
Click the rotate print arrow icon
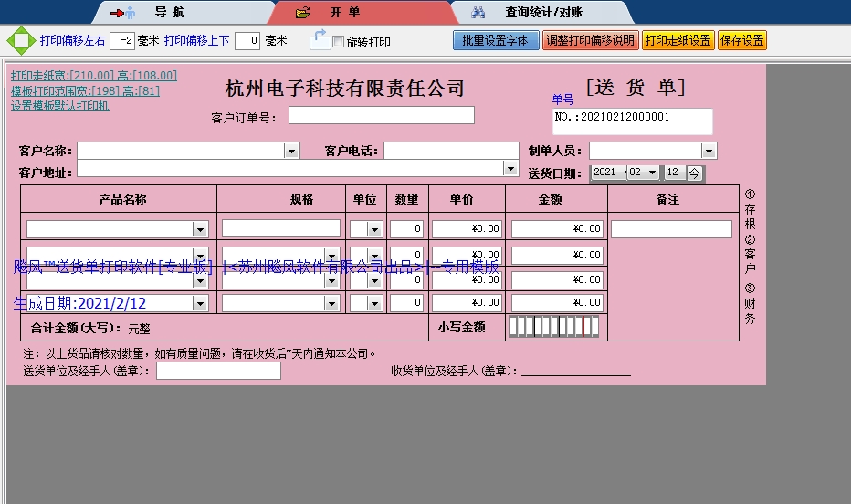(319, 39)
